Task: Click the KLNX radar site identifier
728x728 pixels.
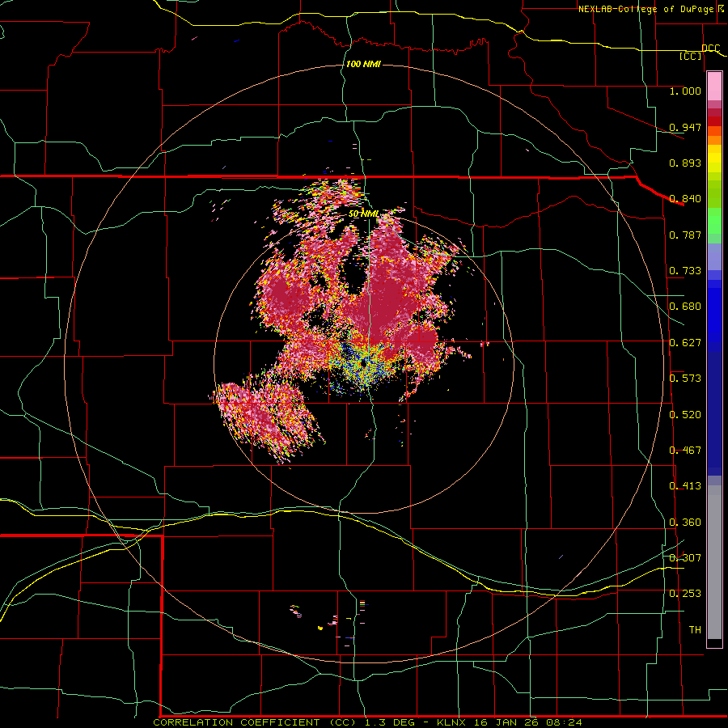Action: tap(453, 722)
